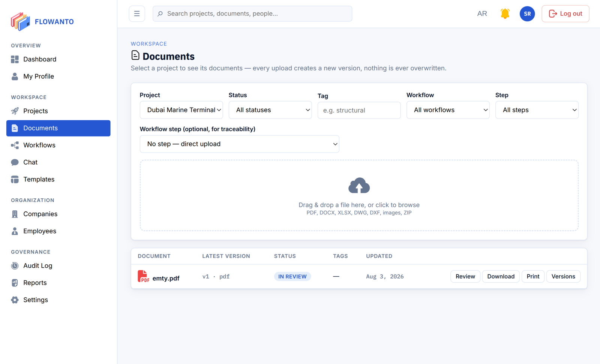This screenshot has width=600, height=364.
Task: Toggle sidebar with the hamburger button
Action: [x=137, y=14]
